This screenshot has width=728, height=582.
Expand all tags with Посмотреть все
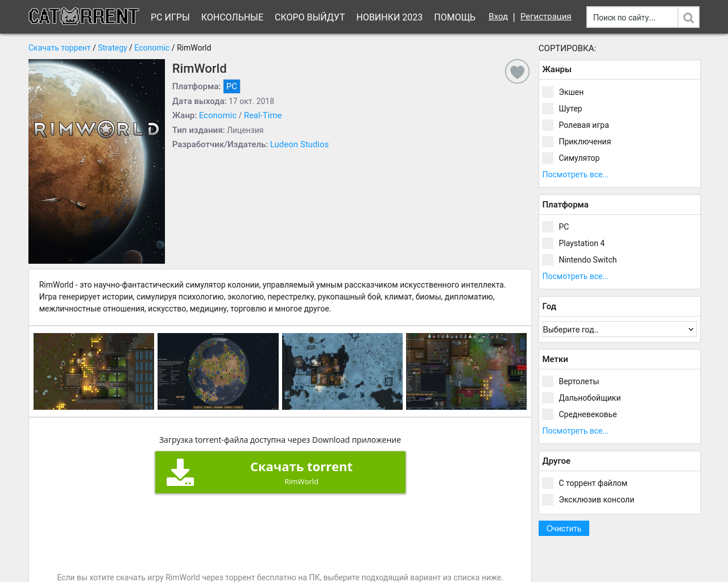pyautogui.click(x=576, y=431)
